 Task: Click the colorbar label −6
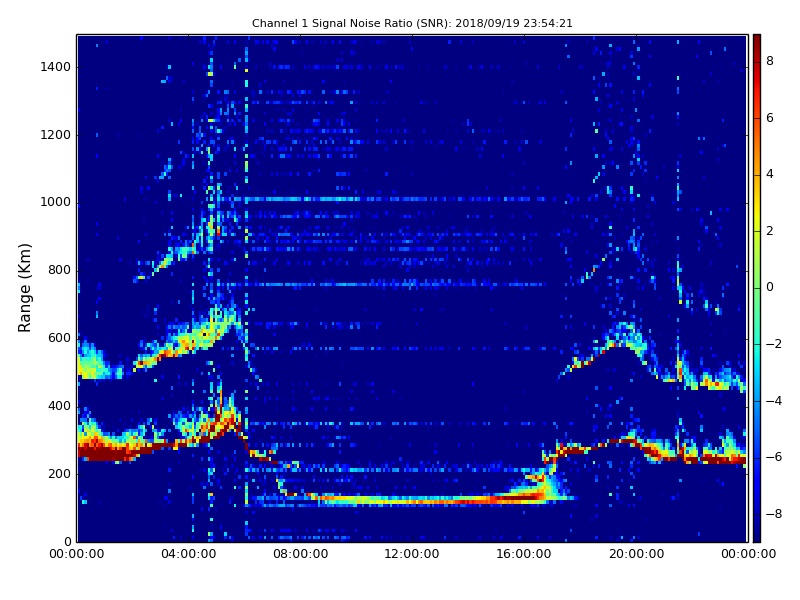(x=774, y=457)
